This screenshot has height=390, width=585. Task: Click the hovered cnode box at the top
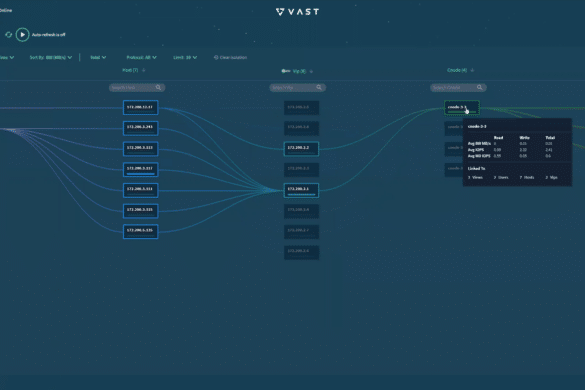click(462, 108)
